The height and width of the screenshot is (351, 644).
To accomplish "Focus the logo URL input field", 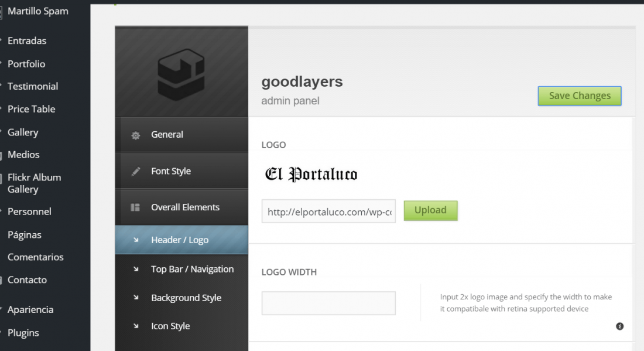I will pos(328,212).
